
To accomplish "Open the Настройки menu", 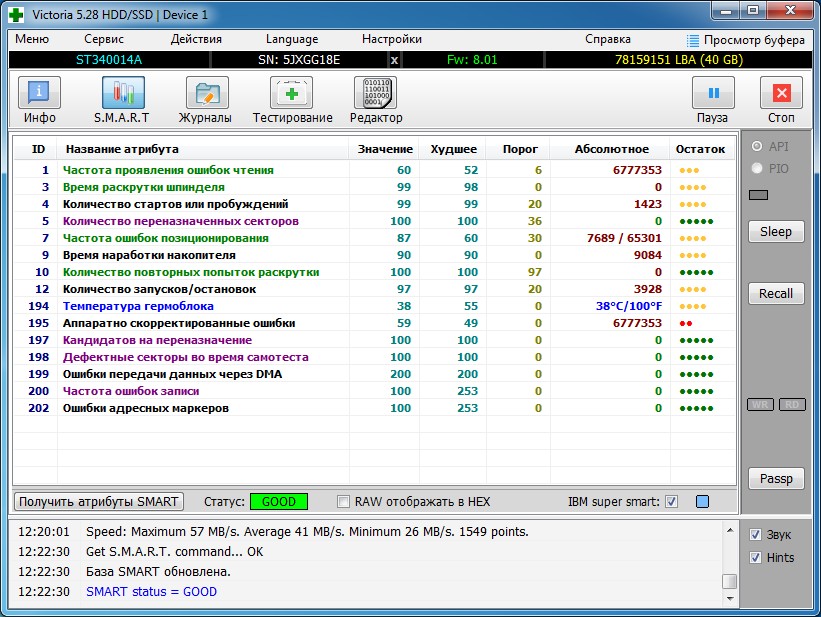I will pyautogui.click(x=392, y=39).
